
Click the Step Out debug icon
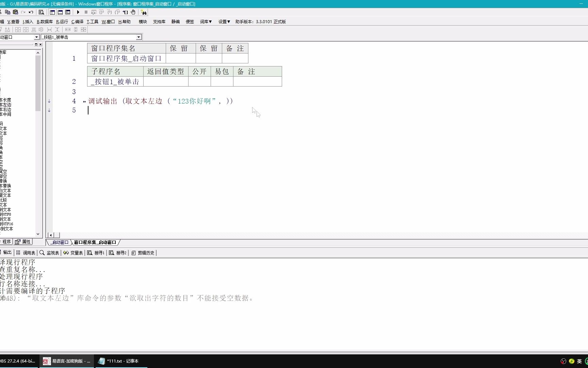[x=117, y=12]
